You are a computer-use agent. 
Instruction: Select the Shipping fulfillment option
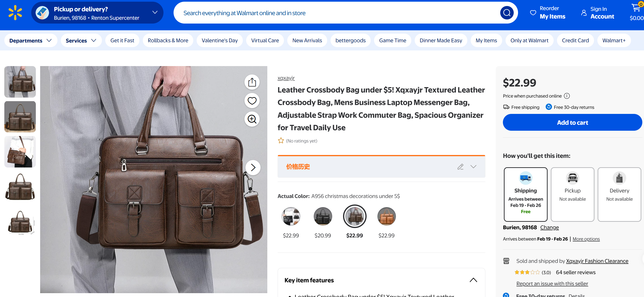525,194
